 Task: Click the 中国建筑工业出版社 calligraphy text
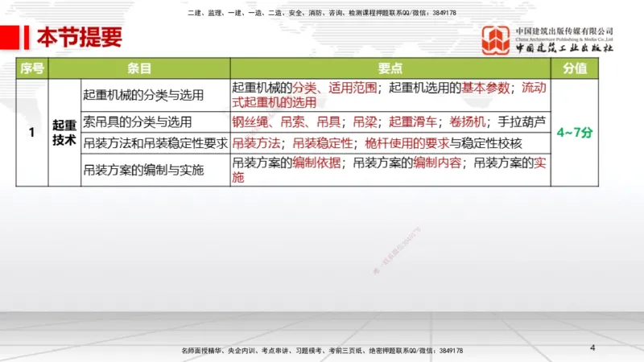tap(564, 47)
